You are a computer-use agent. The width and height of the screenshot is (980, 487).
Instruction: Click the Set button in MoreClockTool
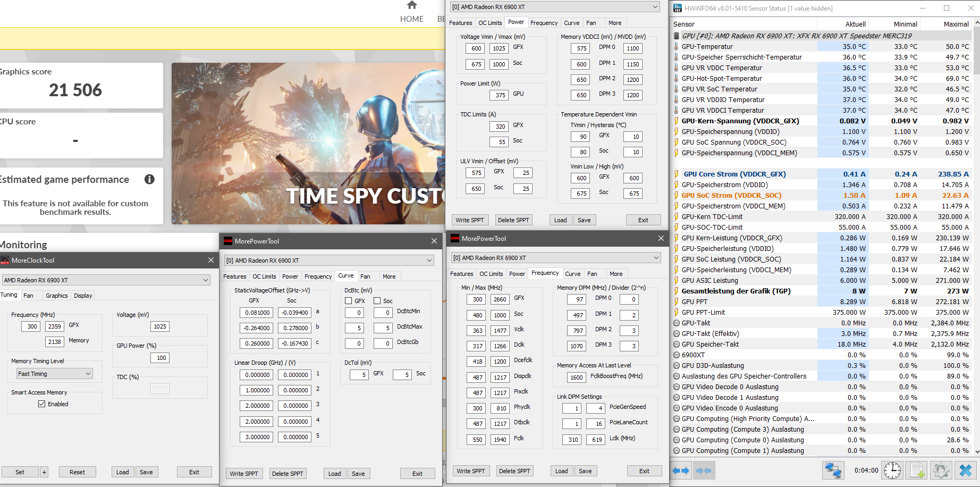20,472
